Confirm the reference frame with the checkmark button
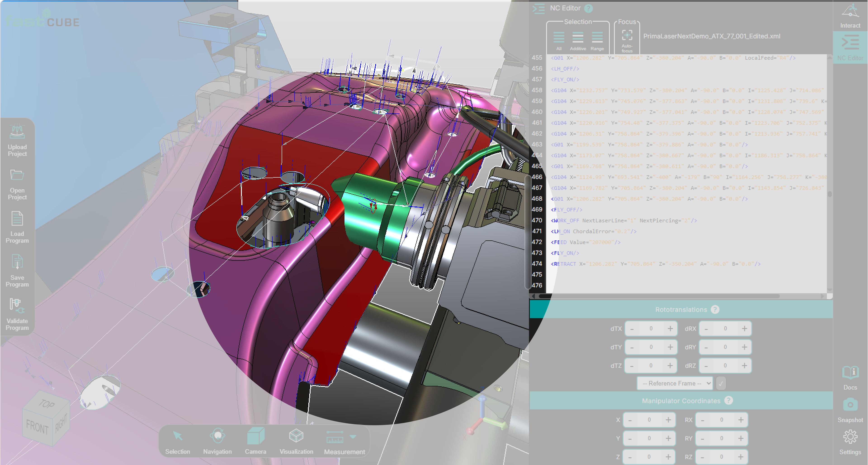The height and width of the screenshot is (465, 868). point(721,383)
